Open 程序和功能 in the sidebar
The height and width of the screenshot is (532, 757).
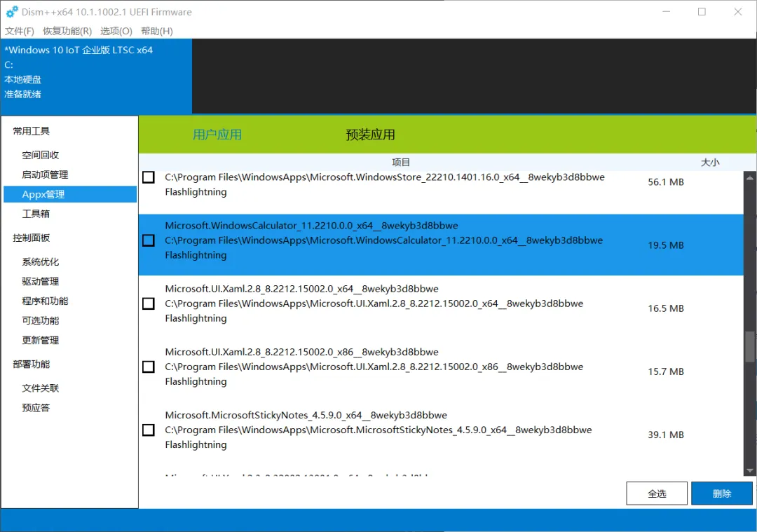[x=45, y=301]
